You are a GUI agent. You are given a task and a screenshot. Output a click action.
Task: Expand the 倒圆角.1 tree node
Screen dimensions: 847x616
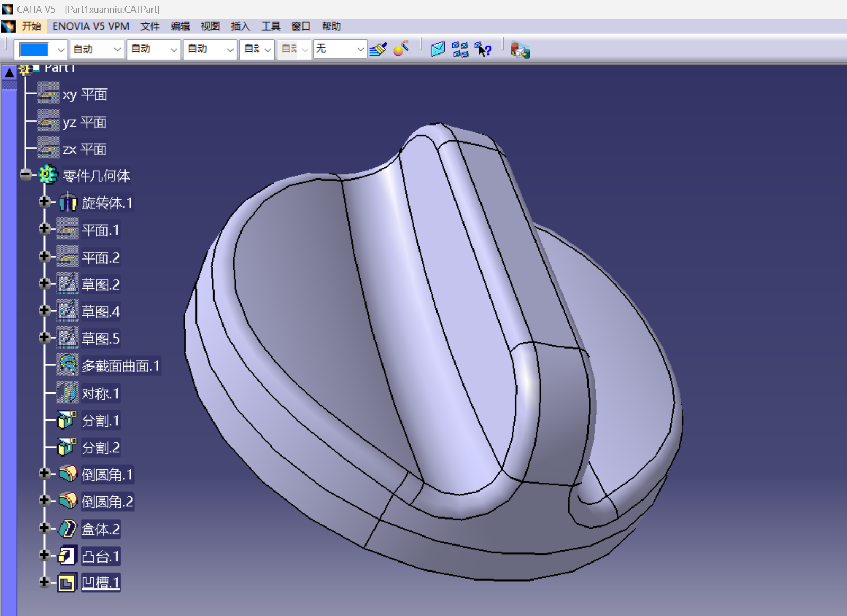pyautogui.click(x=44, y=473)
